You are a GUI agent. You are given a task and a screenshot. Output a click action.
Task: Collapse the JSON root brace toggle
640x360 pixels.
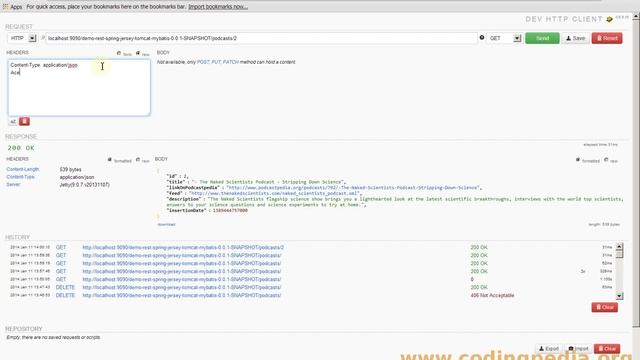(x=158, y=171)
